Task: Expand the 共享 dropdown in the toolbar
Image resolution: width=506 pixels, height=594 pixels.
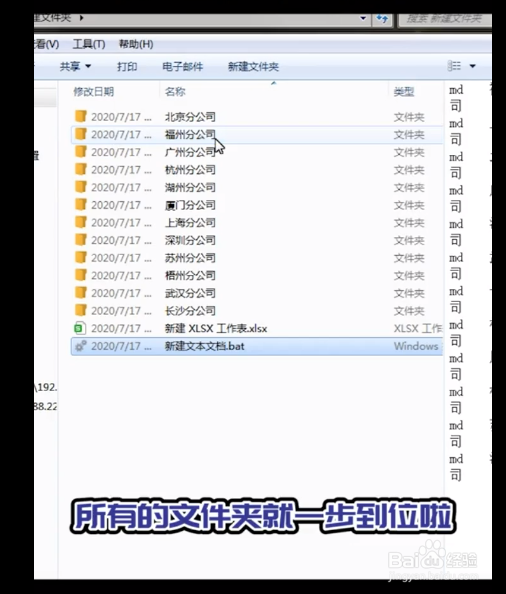Action: point(88,66)
